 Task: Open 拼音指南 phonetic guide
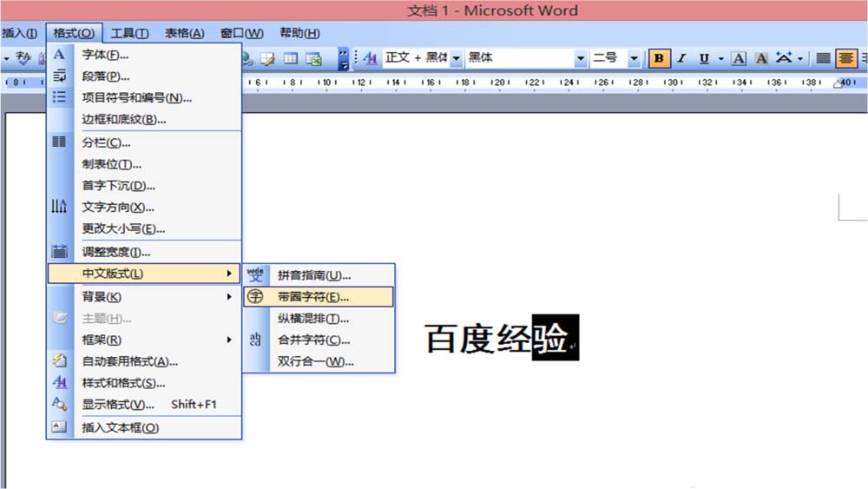[x=313, y=275]
